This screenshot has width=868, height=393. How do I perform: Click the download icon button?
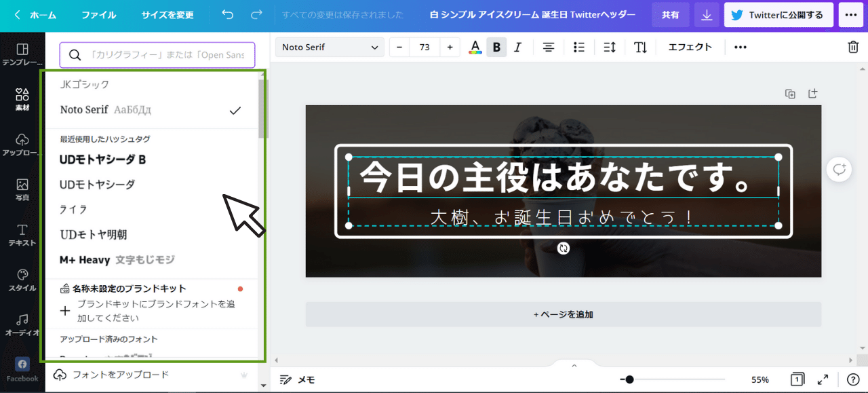point(707,15)
